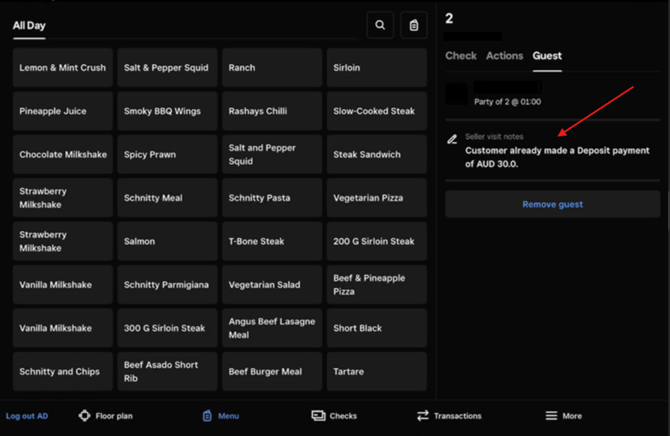Add Smoky BBQ Wings to order
This screenshot has height=436, width=670.
(x=167, y=111)
